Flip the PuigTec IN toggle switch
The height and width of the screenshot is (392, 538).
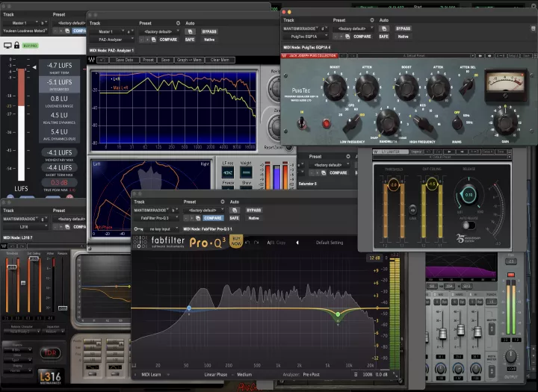tap(302, 122)
